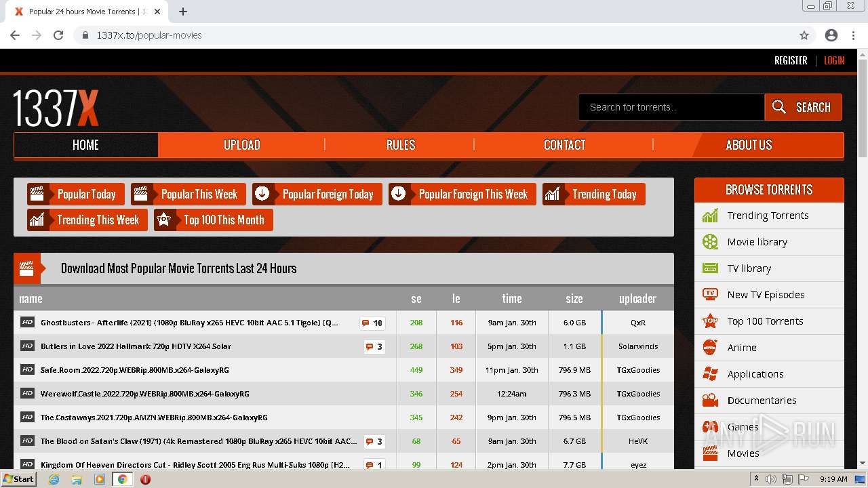Screen dimensions: 868x488
Task: Click the 1337X site logo
Action: tap(56, 108)
